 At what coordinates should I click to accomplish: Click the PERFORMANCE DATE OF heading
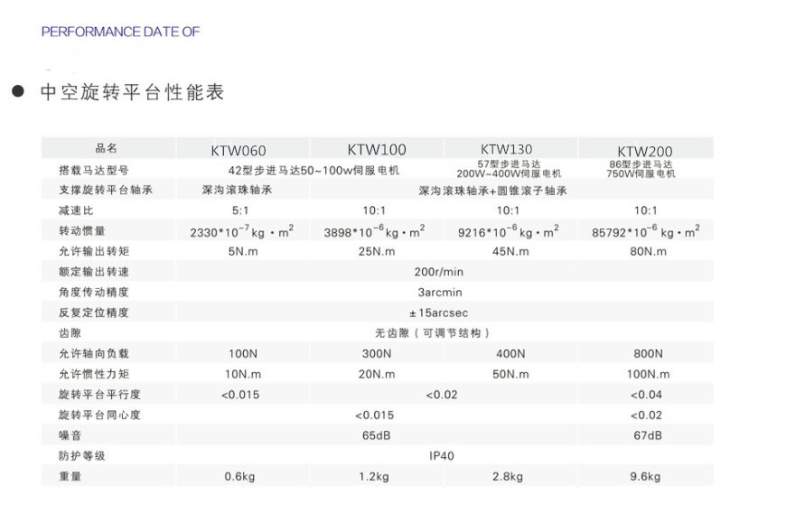click(x=120, y=32)
